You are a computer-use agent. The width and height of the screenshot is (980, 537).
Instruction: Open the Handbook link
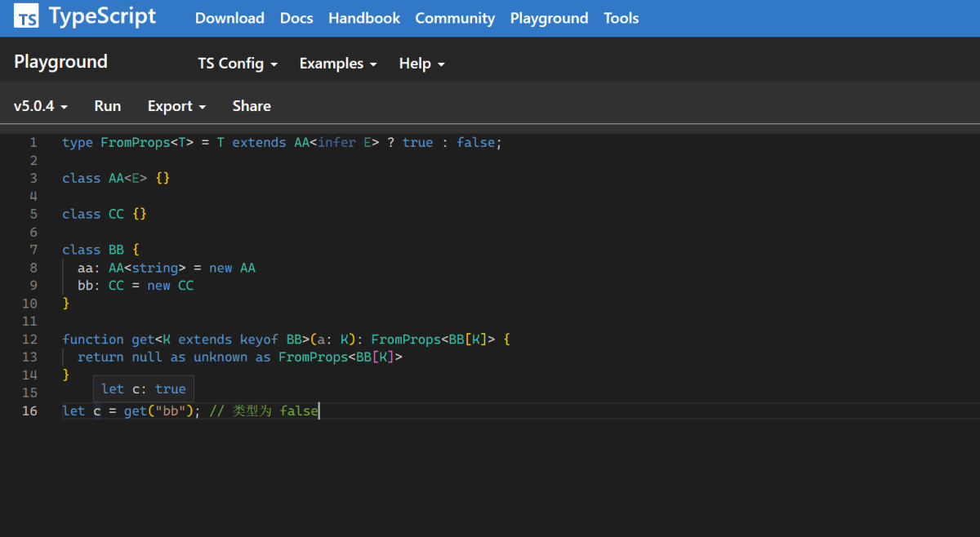click(x=364, y=18)
